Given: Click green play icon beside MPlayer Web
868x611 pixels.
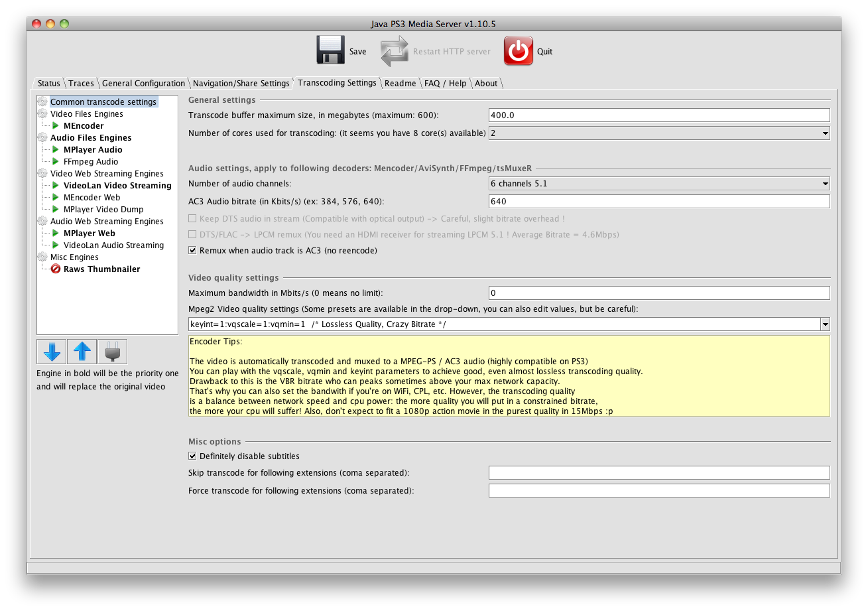Looking at the screenshot, I should tap(56, 234).
